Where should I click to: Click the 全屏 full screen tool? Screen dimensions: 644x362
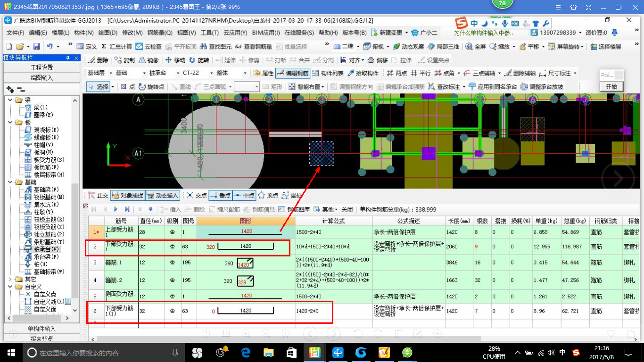[476, 47]
